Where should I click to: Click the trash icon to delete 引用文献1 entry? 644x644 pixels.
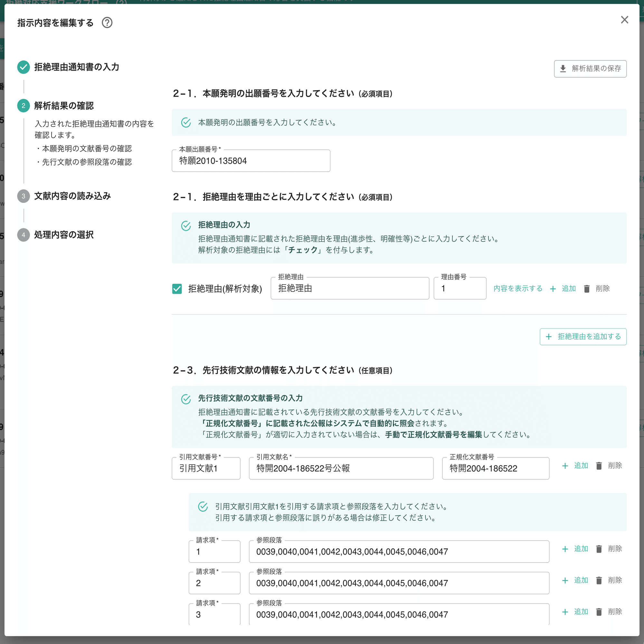(599, 466)
